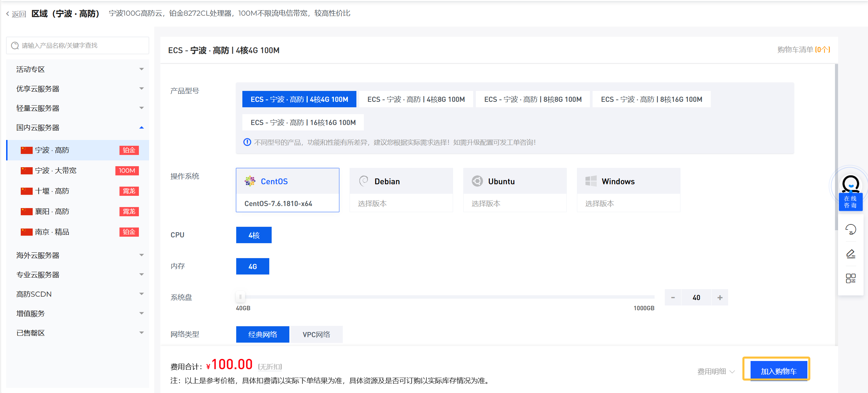868x393 pixels.
Task: Click the search magnifier icon
Action: tap(15, 46)
